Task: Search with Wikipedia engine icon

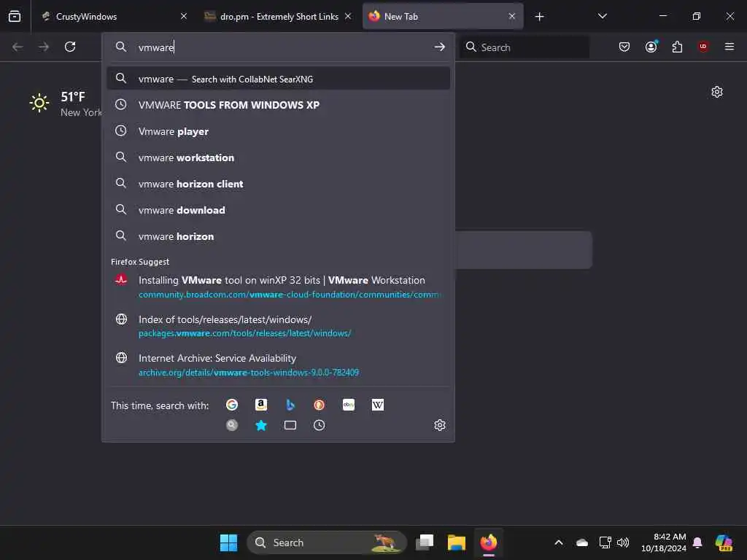Action: click(378, 405)
